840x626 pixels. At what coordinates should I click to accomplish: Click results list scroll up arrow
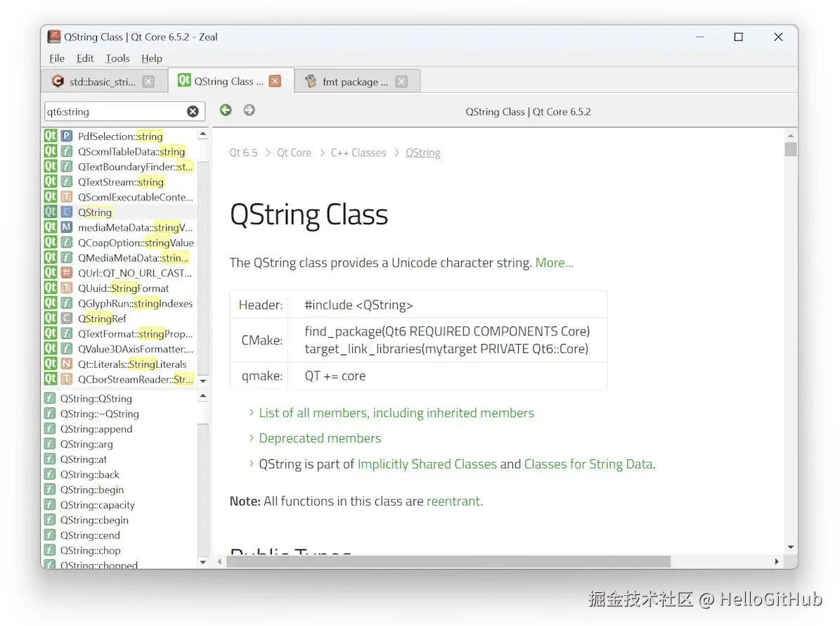pos(202,134)
